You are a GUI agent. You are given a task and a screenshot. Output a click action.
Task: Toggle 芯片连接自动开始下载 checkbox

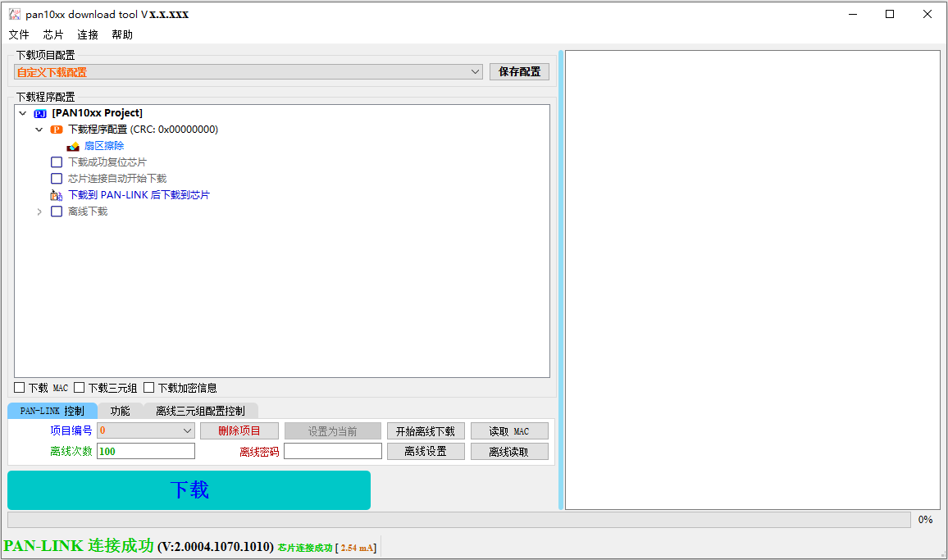tap(57, 179)
